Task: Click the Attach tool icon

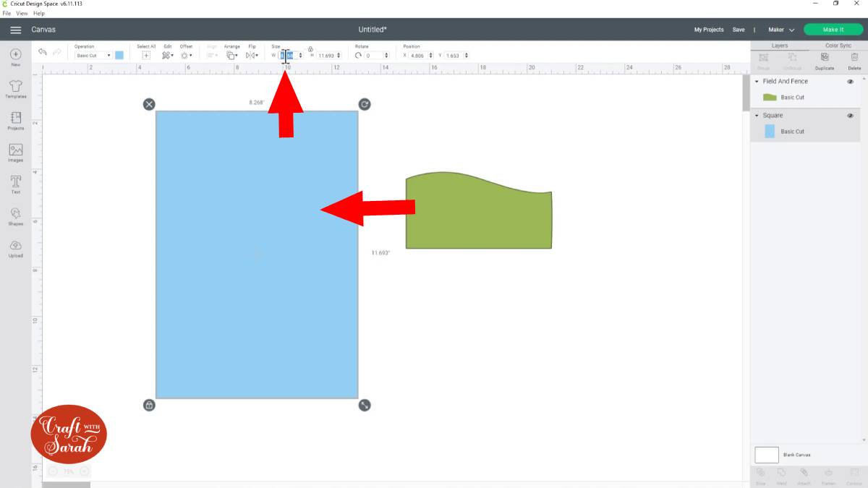Action: 804,473
